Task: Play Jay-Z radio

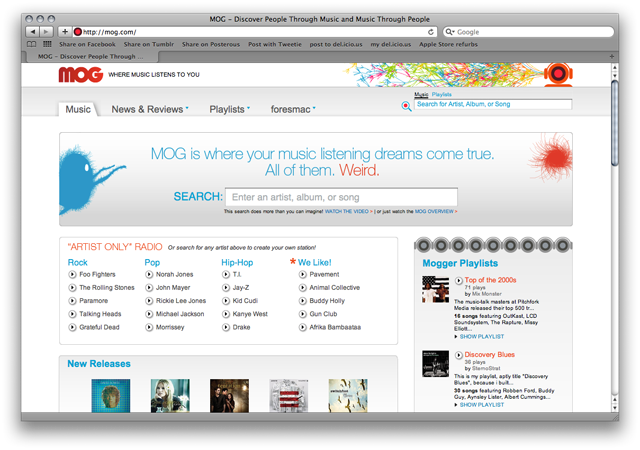Action: tap(226, 287)
